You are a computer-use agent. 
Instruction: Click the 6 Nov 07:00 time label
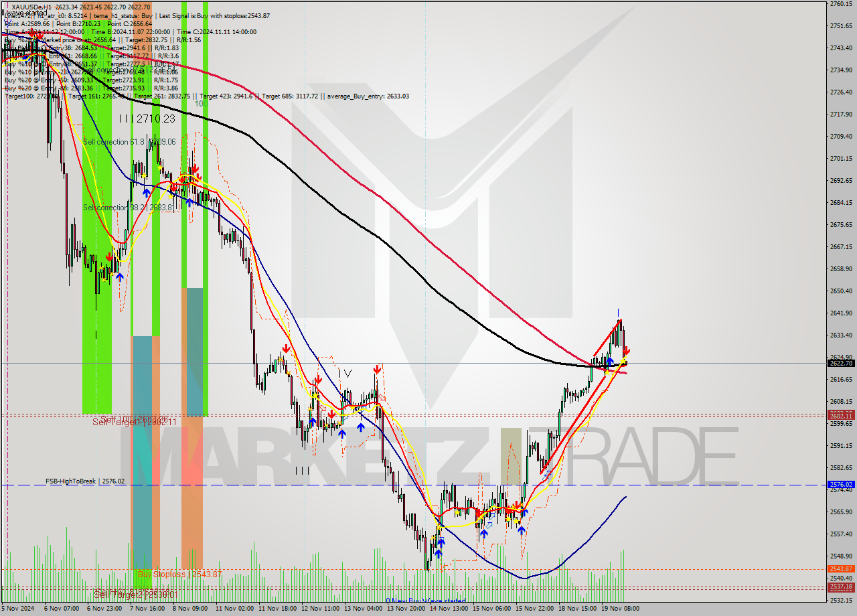click(x=62, y=609)
